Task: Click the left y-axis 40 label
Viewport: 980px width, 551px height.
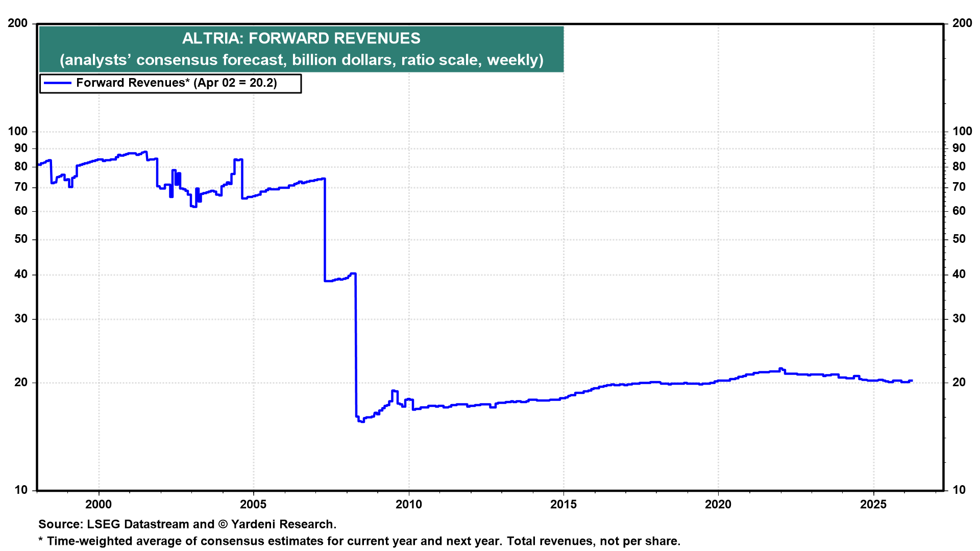Action: pos(21,274)
